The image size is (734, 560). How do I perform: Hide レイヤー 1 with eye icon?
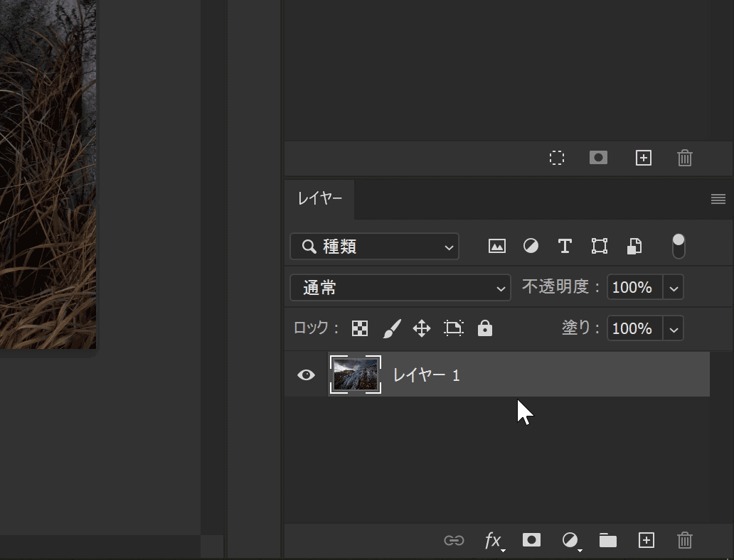point(306,375)
